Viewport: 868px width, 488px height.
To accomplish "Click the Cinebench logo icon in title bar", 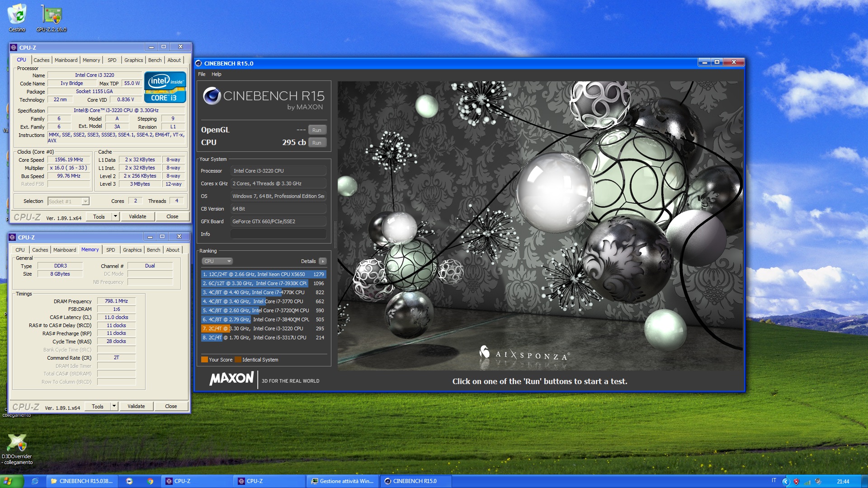I will click(198, 63).
